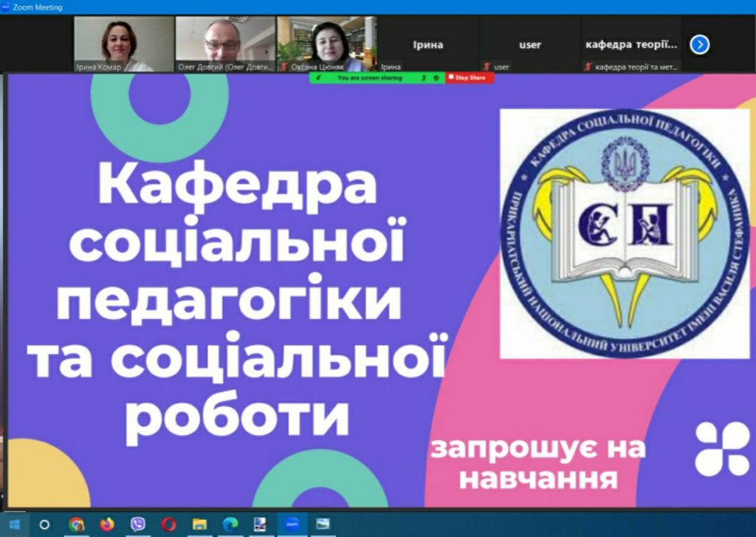Open the Windows Start menu
The width and height of the screenshot is (756, 537).
click(14, 524)
